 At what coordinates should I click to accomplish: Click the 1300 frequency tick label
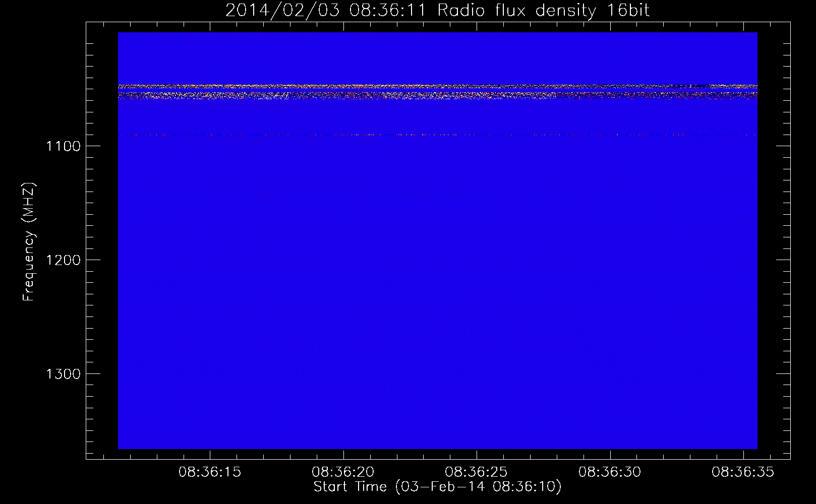click(x=64, y=374)
